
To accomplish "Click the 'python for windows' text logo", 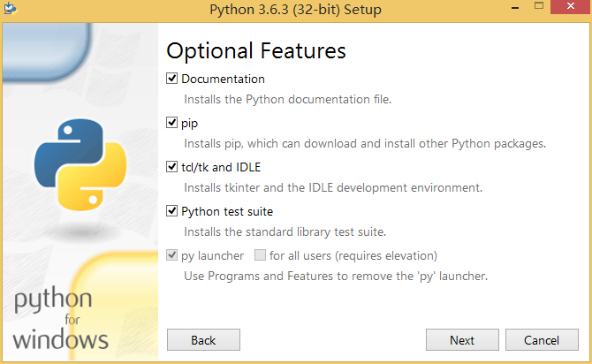I will point(60,318).
